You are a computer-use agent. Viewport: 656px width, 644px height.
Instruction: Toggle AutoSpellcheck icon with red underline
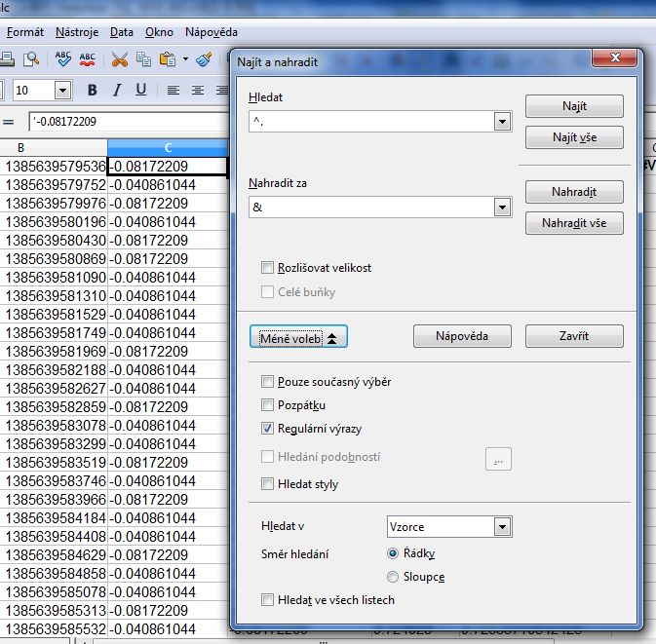(88, 59)
